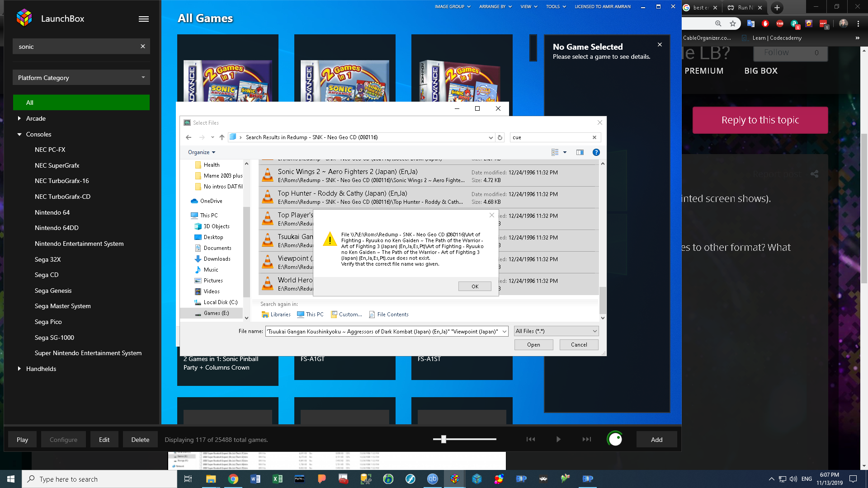Play music in LaunchBox bottom bar
Screen dimensions: 868x488
[558, 439]
